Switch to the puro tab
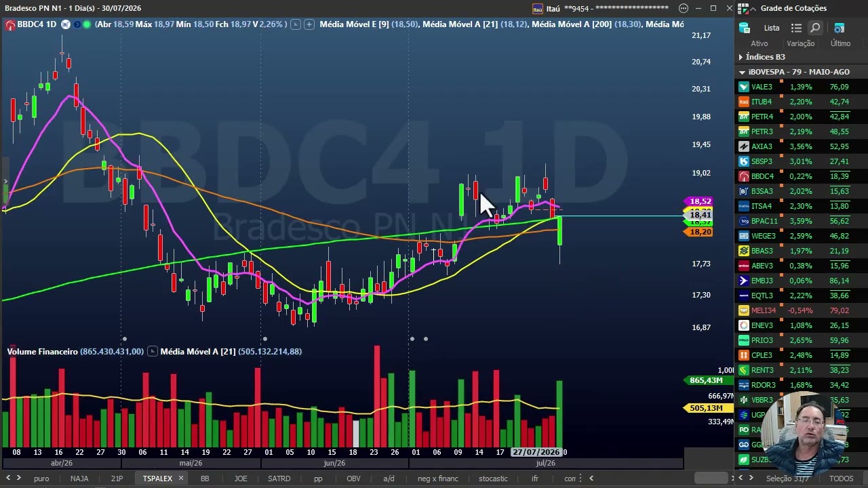The width and height of the screenshot is (868, 488). click(x=41, y=479)
